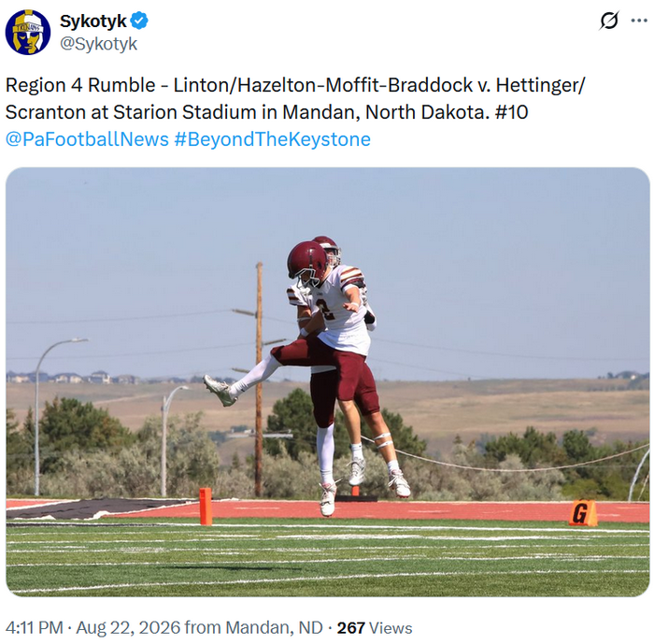Open the three-dot more options menu

(639, 21)
